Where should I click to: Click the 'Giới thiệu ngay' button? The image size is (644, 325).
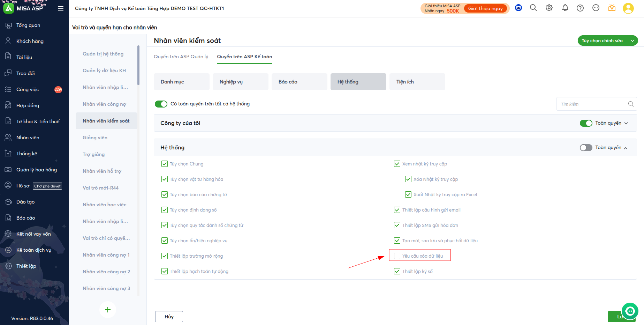tap(485, 8)
